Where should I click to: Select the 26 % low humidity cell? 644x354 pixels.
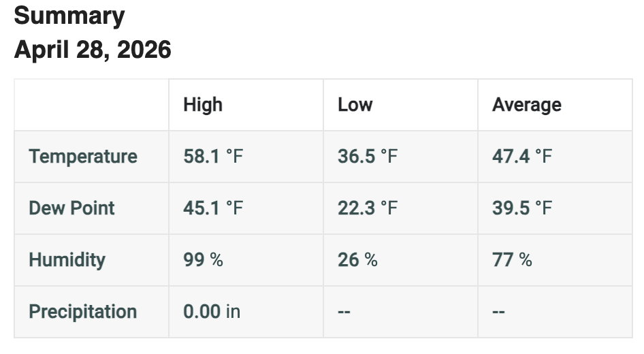pos(357,260)
